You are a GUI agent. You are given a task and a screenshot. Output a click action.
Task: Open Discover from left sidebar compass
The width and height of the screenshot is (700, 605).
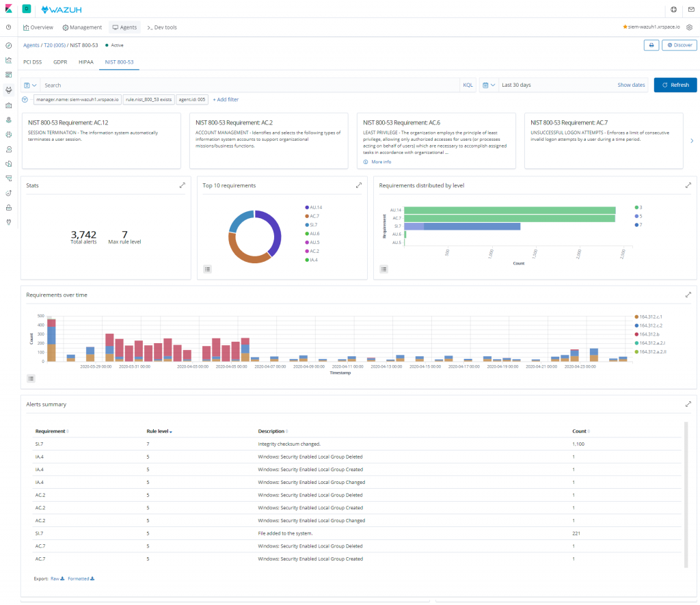pos(8,46)
